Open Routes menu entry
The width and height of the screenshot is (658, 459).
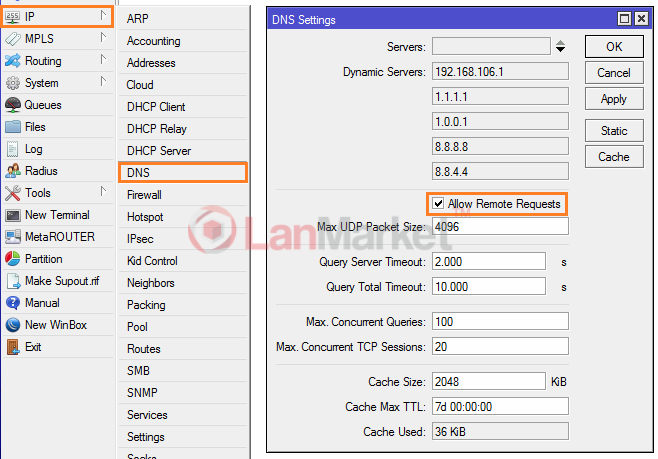(x=183, y=349)
